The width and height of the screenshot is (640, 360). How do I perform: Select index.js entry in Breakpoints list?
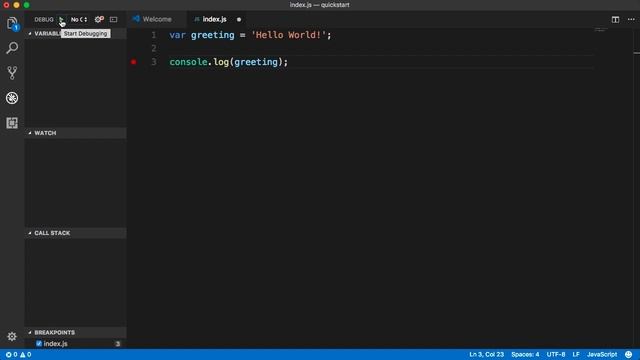tap(76, 344)
